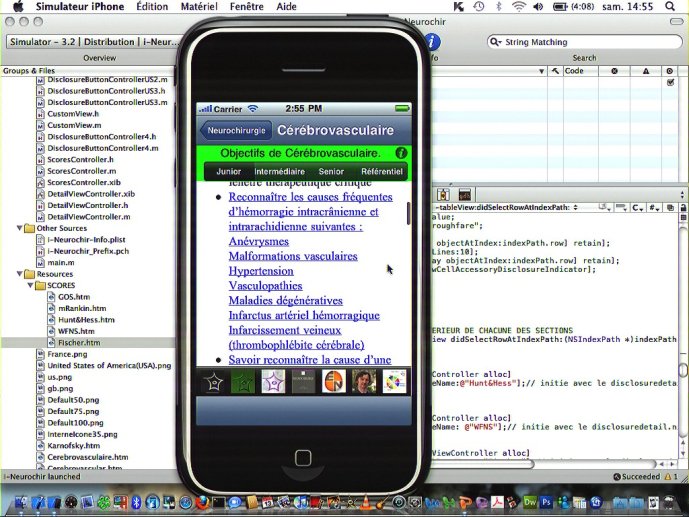Open the # included files popup in editor

(x=654, y=207)
